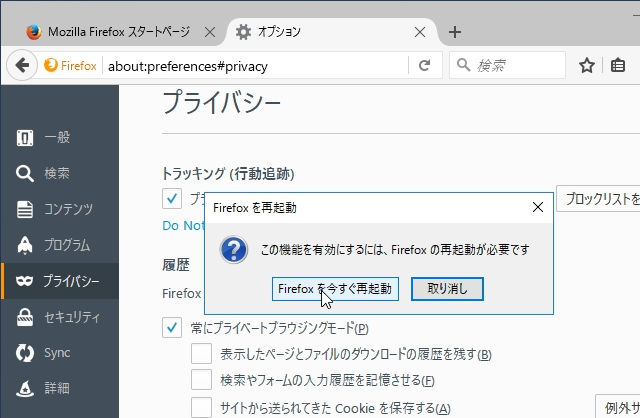The image size is (640, 418).
Task: Enable サイトから送られてきた Cookie を保存する checkbox
Action: pyautogui.click(x=202, y=407)
